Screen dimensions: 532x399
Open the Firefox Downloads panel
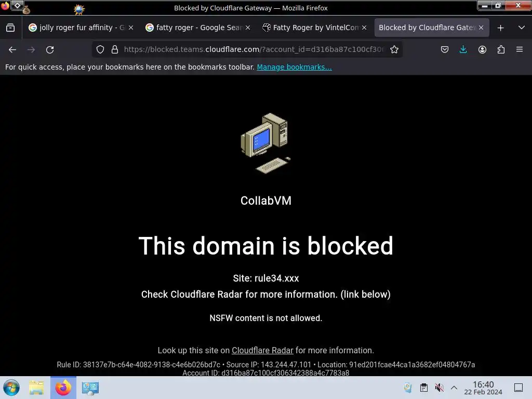click(463, 49)
